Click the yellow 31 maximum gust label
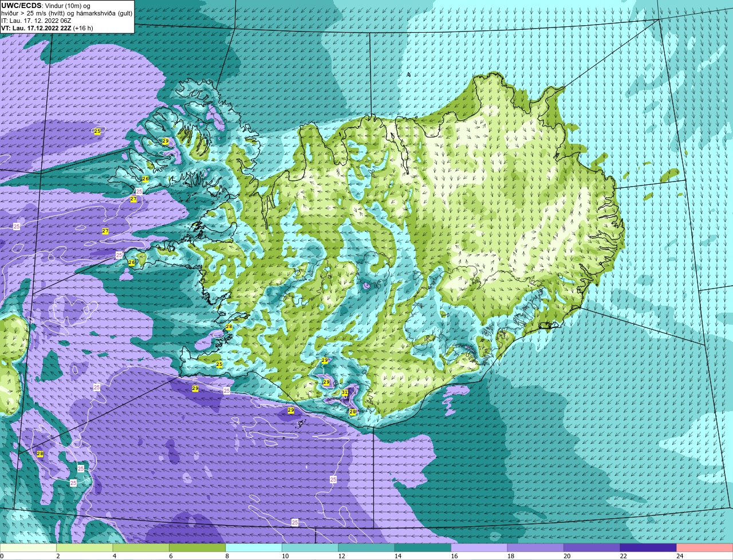This screenshot has height=560, width=733. 344,392
